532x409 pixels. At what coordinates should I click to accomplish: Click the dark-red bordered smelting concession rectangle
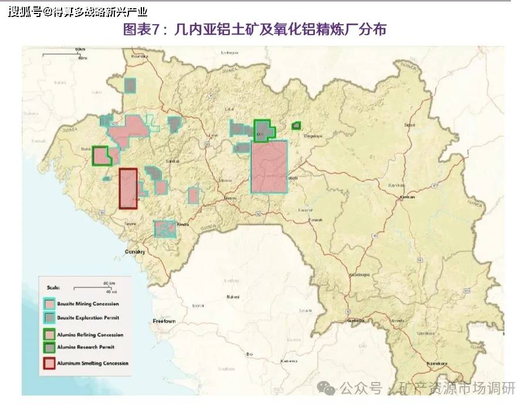click(128, 188)
